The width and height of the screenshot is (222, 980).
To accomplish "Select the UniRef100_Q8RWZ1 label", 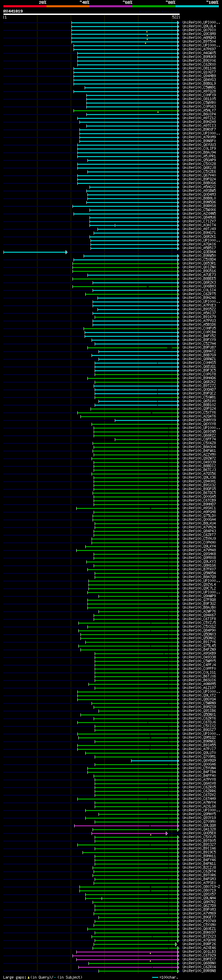I will point(199,359).
